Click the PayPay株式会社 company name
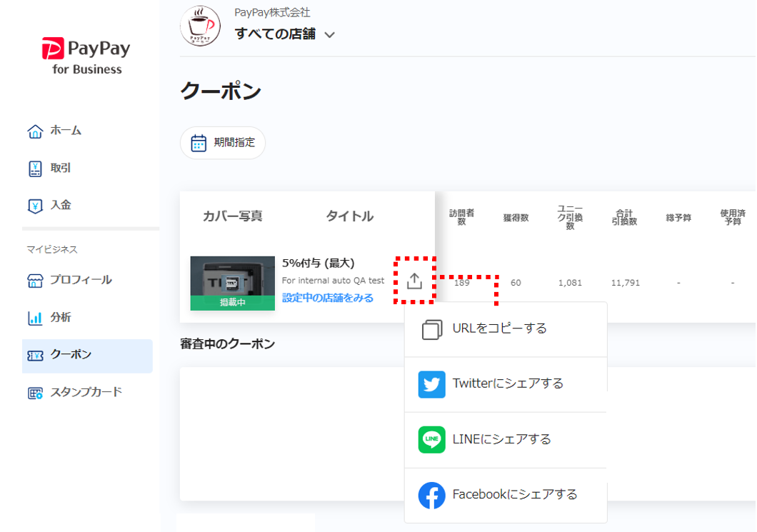 (x=272, y=13)
